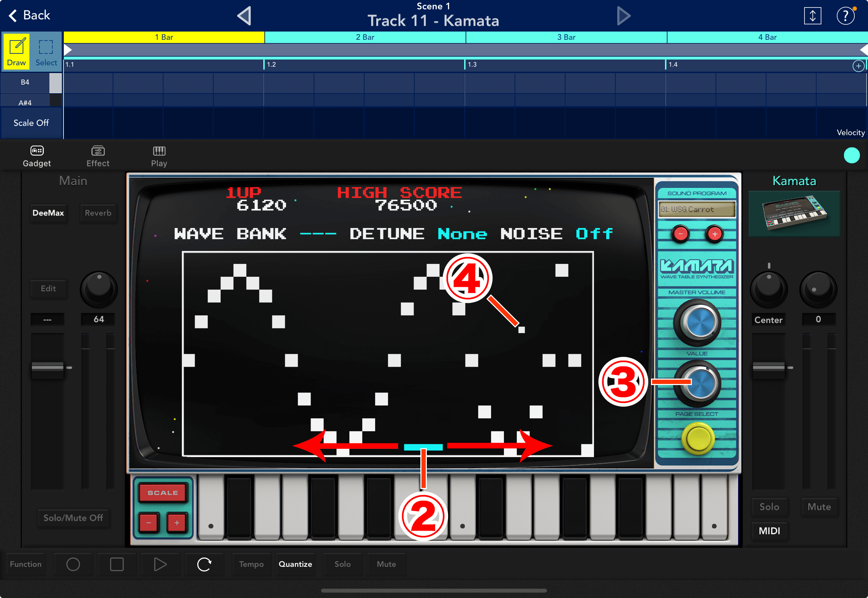Viewport: 868px width, 598px height.
Task: Switch to previous track with left triangle
Action: click(x=244, y=16)
